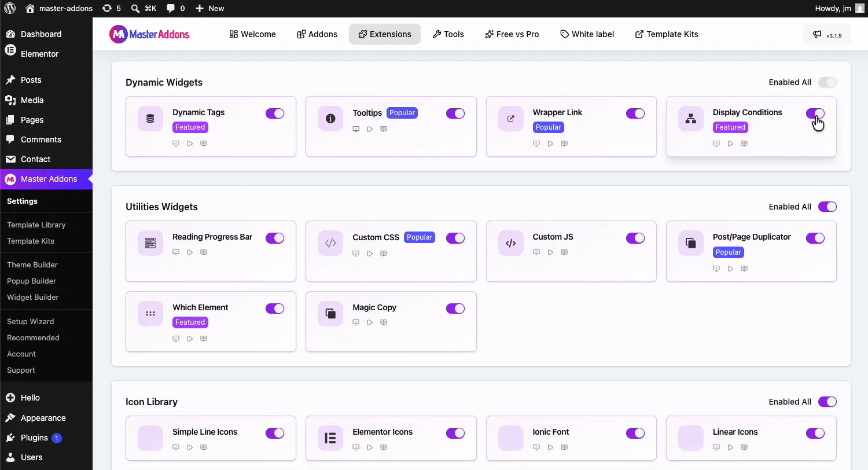Viewport: 868px width, 470px height.
Task: Toggle the Post/Page Duplicator switch
Action: tap(815, 238)
